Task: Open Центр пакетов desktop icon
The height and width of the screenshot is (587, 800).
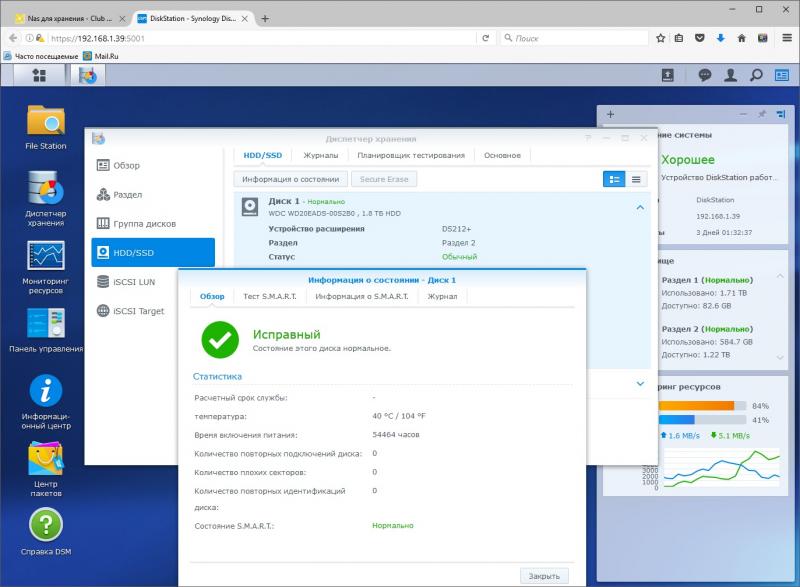Action: (x=46, y=469)
